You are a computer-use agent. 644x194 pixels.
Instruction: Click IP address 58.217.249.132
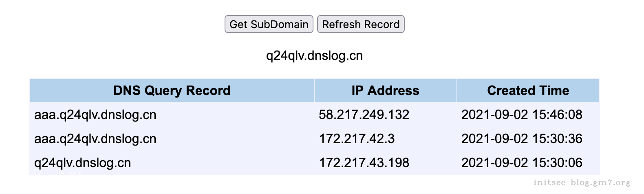click(364, 115)
